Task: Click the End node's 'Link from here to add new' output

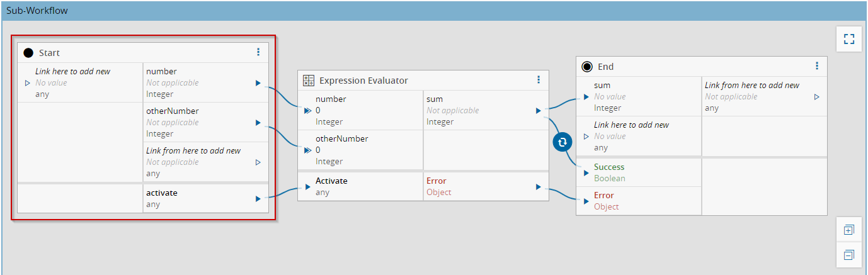Action: (x=752, y=86)
